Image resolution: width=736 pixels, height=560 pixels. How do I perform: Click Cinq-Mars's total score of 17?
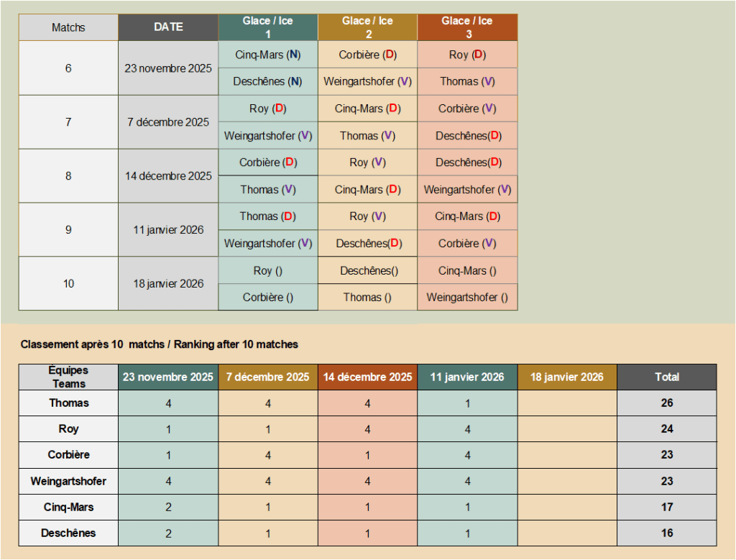(x=666, y=508)
